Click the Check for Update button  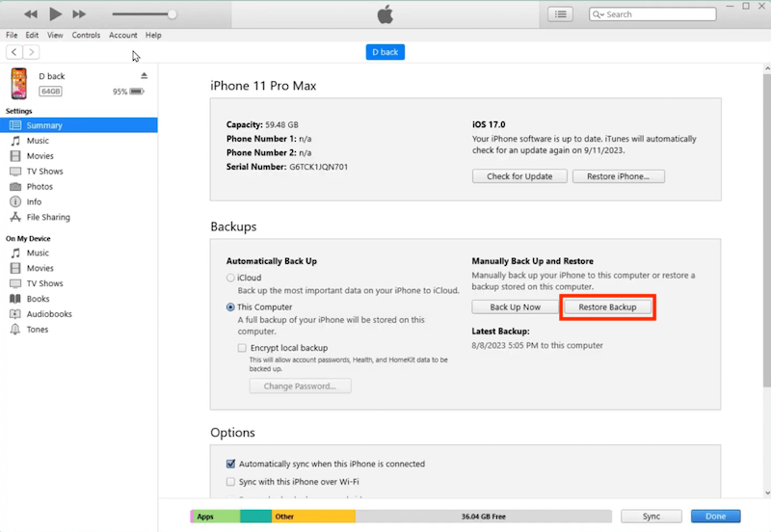pyautogui.click(x=519, y=176)
